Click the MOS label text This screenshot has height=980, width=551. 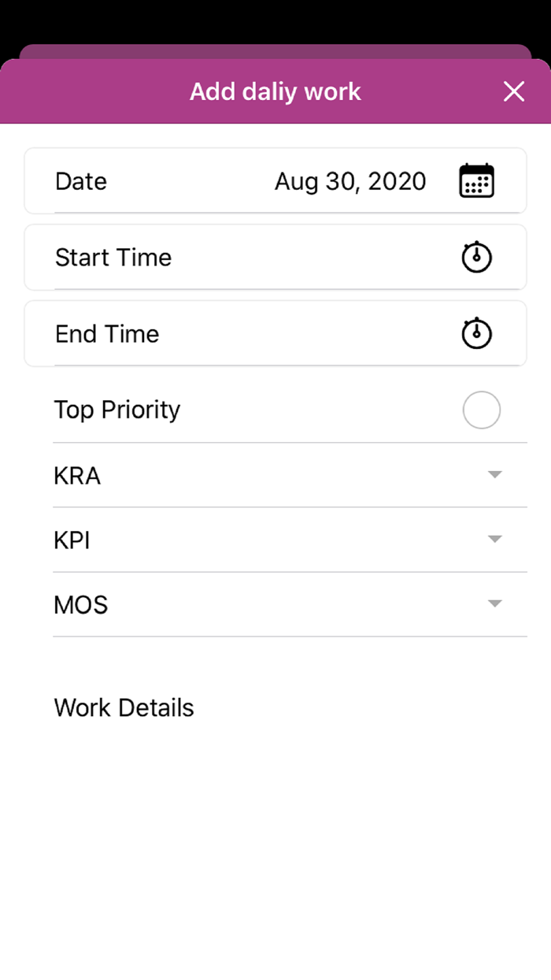80,603
